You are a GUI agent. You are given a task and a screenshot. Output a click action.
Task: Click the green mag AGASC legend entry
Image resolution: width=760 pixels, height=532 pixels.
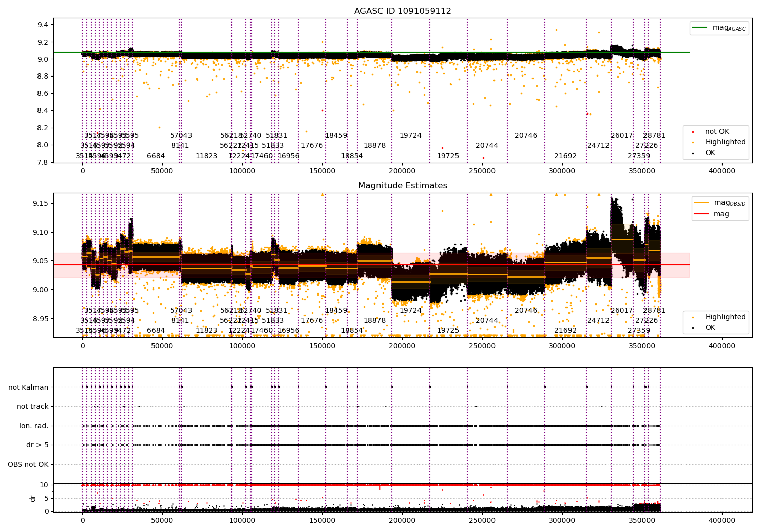pyautogui.click(x=718, y=28)
